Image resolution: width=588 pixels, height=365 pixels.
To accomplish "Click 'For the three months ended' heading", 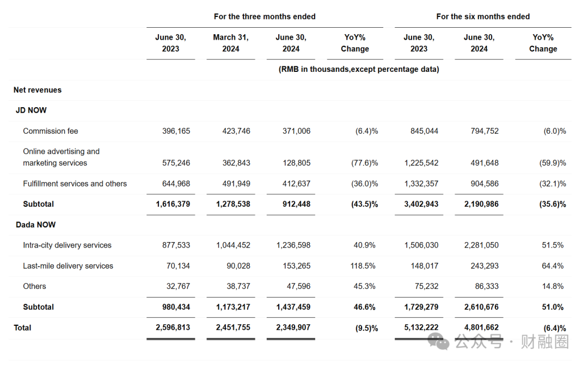I will coord(265,16).
